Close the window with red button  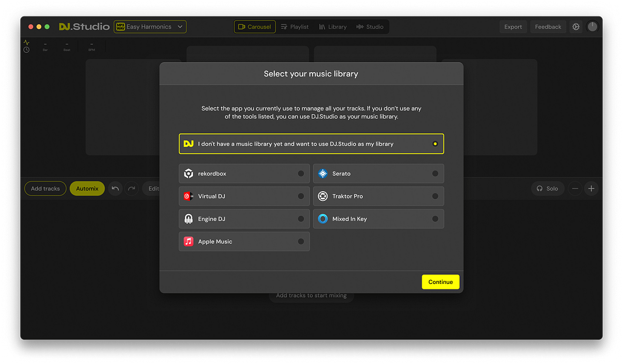click(x=30, y=27)
